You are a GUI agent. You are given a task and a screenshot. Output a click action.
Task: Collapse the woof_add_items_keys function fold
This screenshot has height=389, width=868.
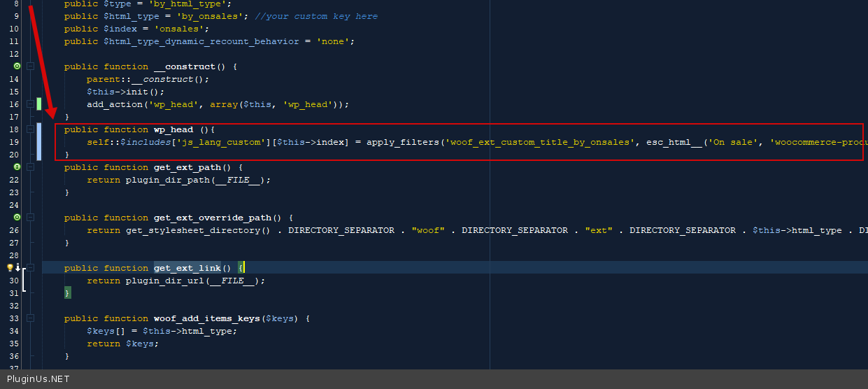pyautogui.click(x=30, y=318)
